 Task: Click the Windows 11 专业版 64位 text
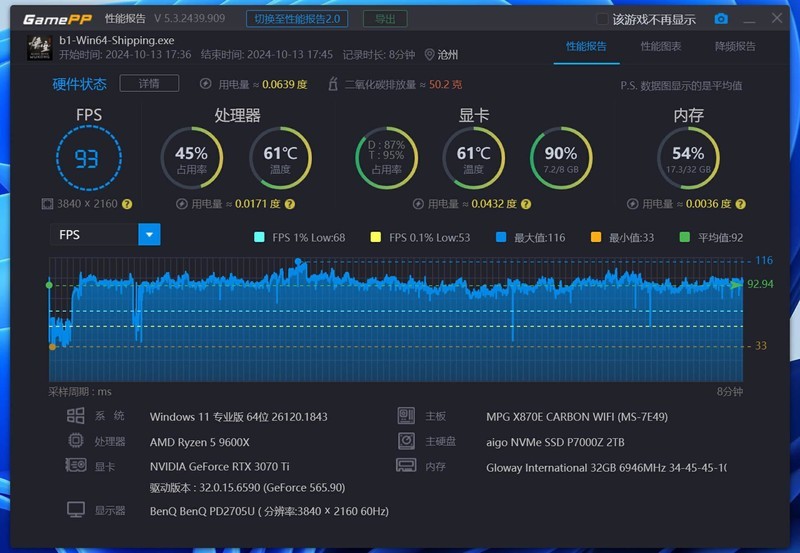click(238, 417)
